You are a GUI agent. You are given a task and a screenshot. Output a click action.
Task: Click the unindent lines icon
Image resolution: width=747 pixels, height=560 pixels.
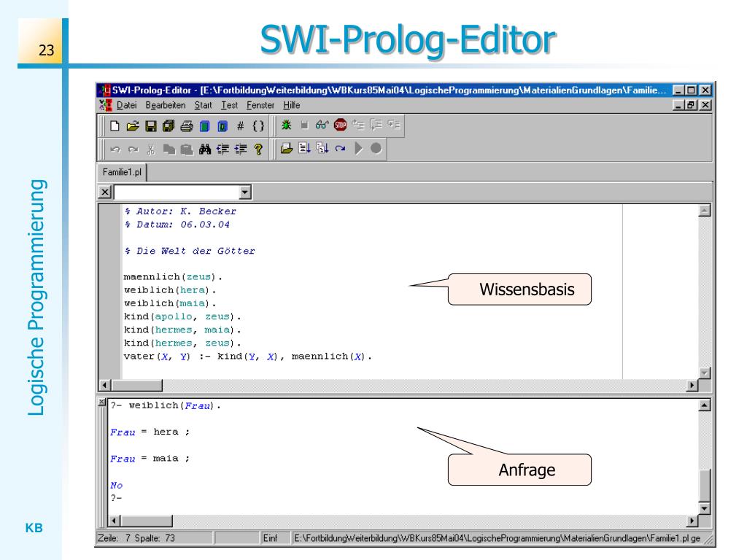(x=222, y=149)
